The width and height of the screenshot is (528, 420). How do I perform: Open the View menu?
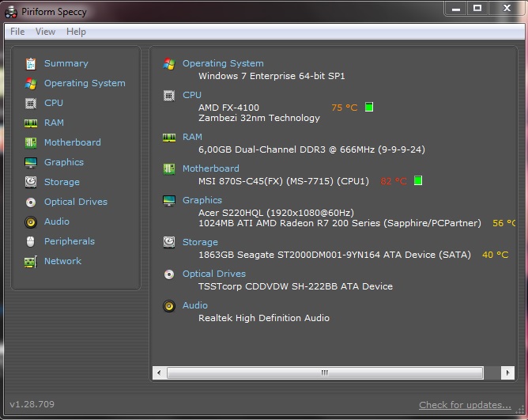pyautogui.click(x=45, y=32)
